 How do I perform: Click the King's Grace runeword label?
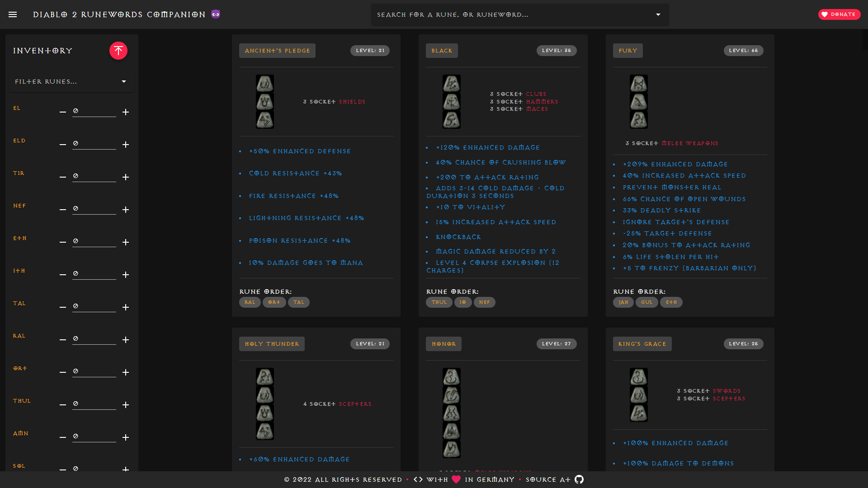click(x=642, y=344)
